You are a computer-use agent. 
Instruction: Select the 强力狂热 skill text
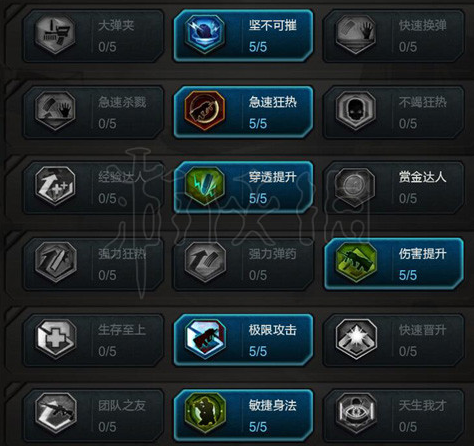coord(122,254)
